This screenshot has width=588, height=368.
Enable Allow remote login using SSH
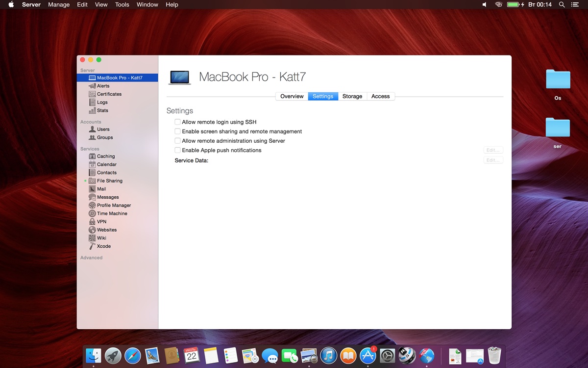177,122
